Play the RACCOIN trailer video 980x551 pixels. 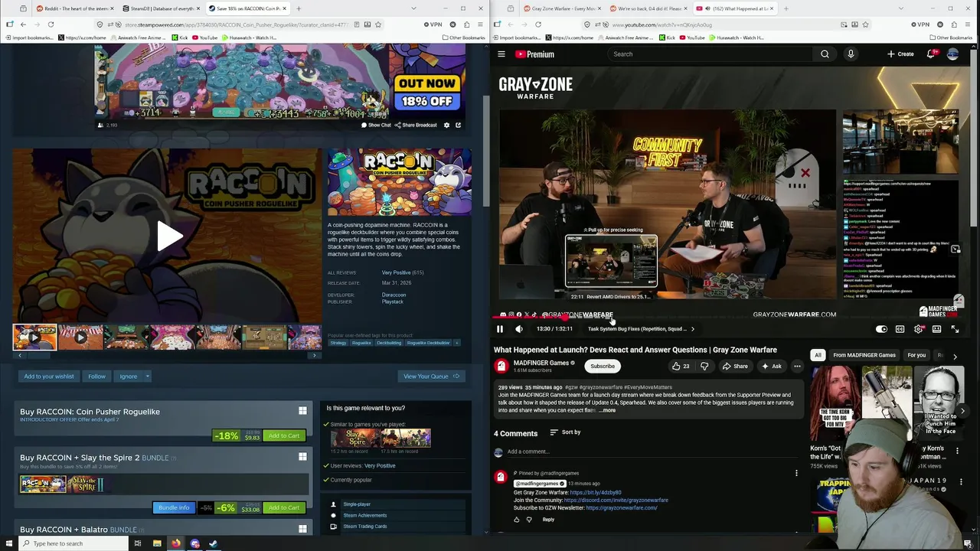click(168, 236)
